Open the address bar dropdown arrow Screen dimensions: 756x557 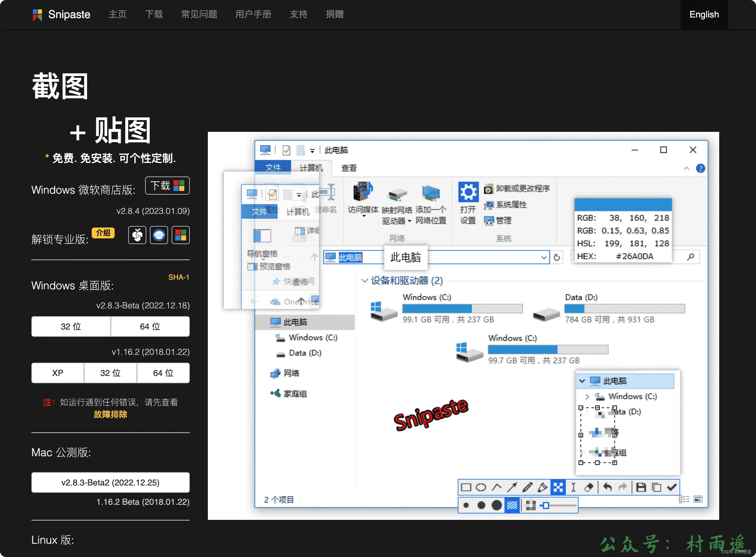pos(544,258)
